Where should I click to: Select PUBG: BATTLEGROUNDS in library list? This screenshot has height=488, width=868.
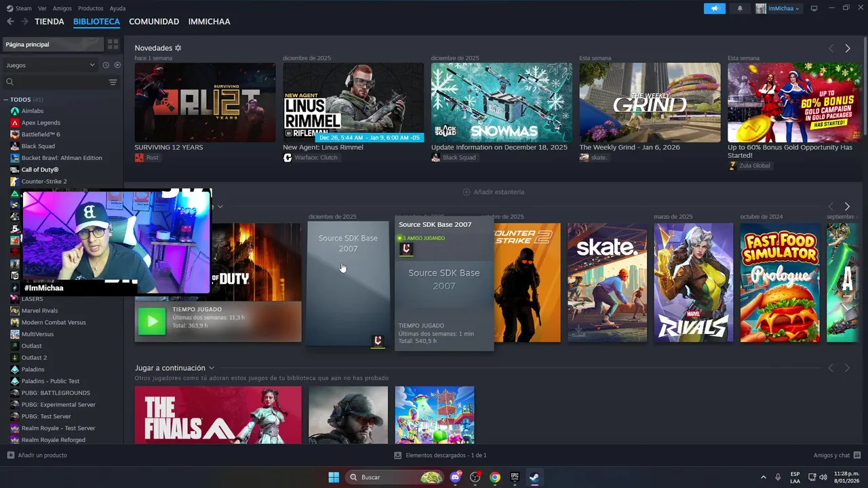(56, 392)
